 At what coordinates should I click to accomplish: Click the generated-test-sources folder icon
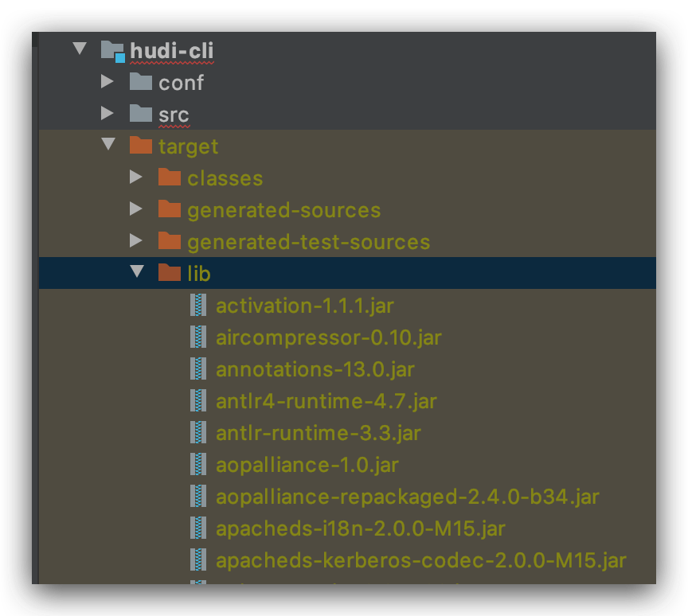point(170,240)
